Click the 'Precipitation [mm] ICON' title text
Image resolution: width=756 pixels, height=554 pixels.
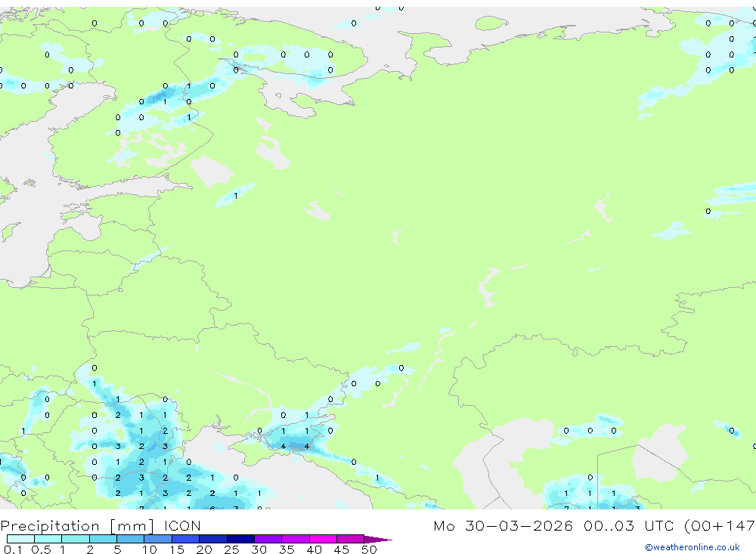click(x=101, y=525)
